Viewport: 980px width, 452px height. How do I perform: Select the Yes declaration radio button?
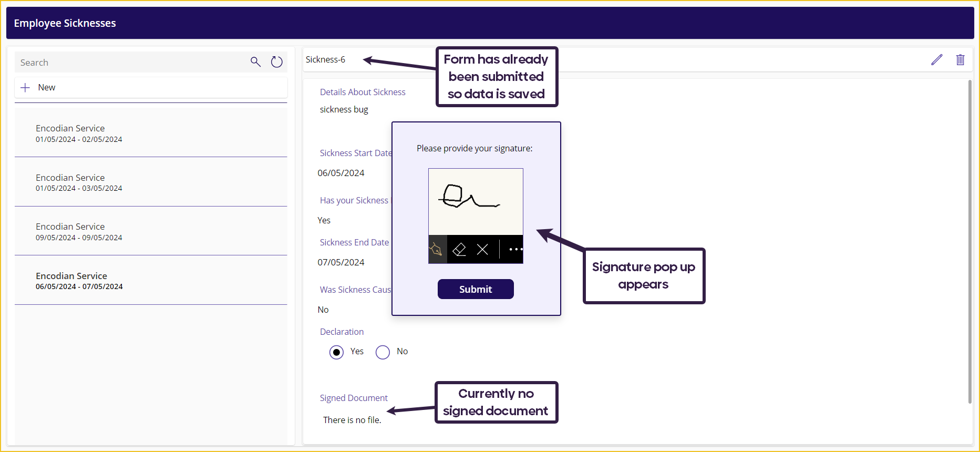(336, 352)
